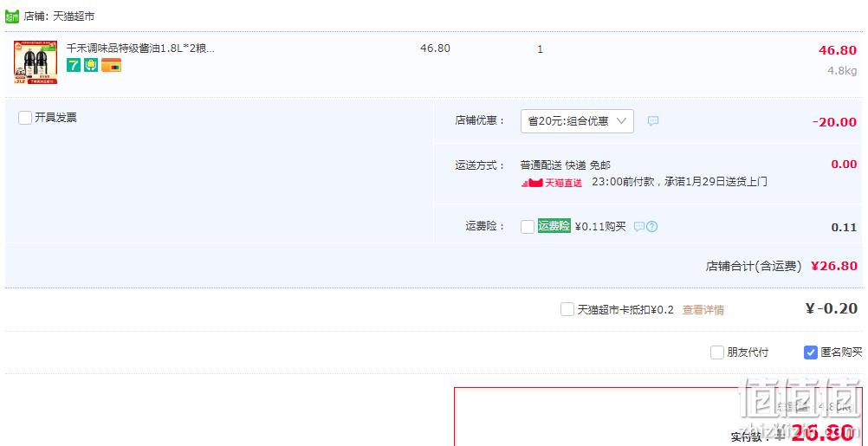Viewport: 868px width, 446px height.
Task: Click the 0.00 shipping fee amount
Action: click(844, 165)
